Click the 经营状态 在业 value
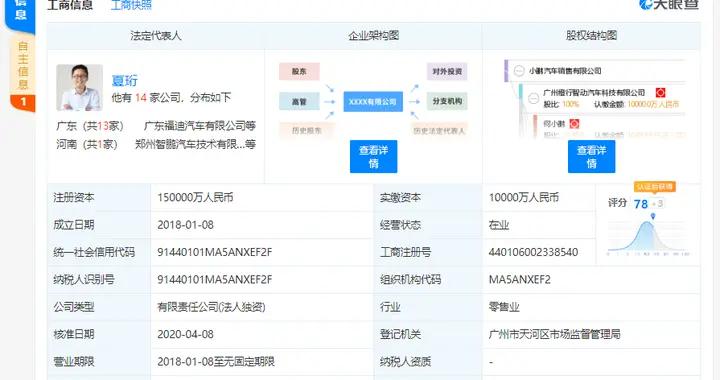The image size is (720, 380). coord(499,225)
